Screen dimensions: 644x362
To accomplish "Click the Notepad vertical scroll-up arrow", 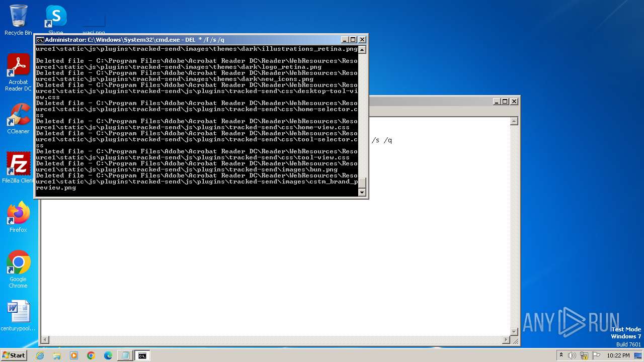I will [514, 121].
